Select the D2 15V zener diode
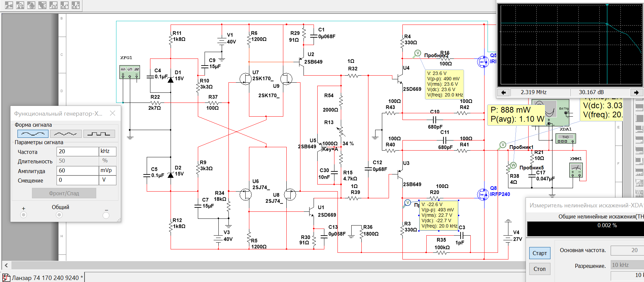The height and width of the screenshot is (282, 644). coord(171,175)
